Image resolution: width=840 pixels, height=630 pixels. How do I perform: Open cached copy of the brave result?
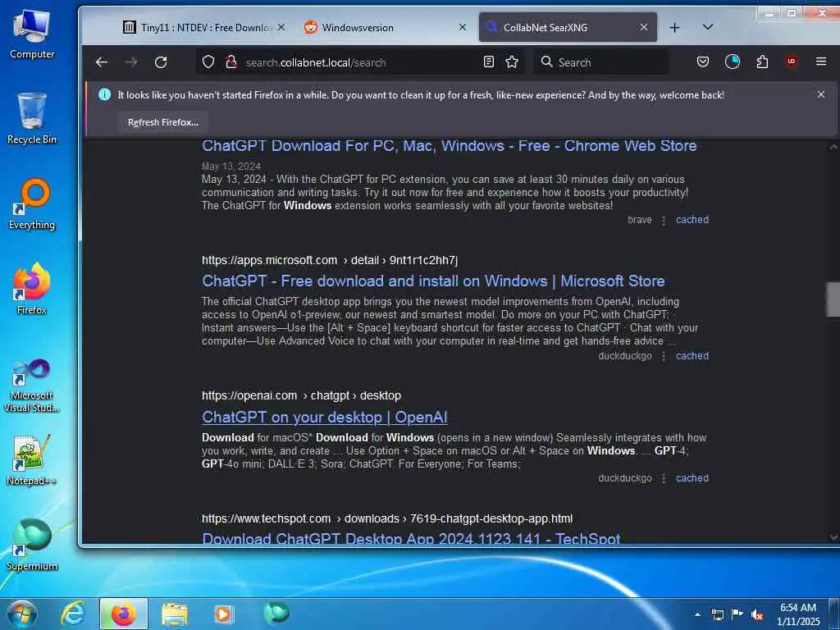pyautogui.click(x=692, y=220)
